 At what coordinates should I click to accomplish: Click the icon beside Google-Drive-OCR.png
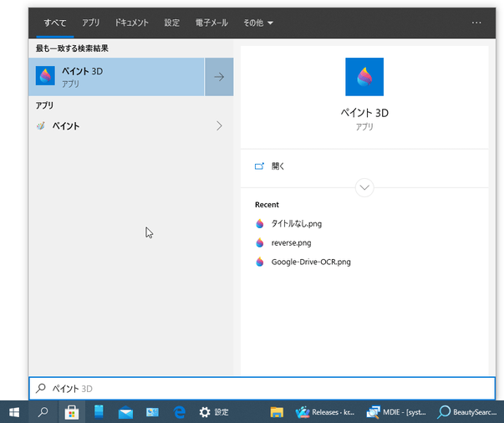pyautogui.click(x=260, y=262)
